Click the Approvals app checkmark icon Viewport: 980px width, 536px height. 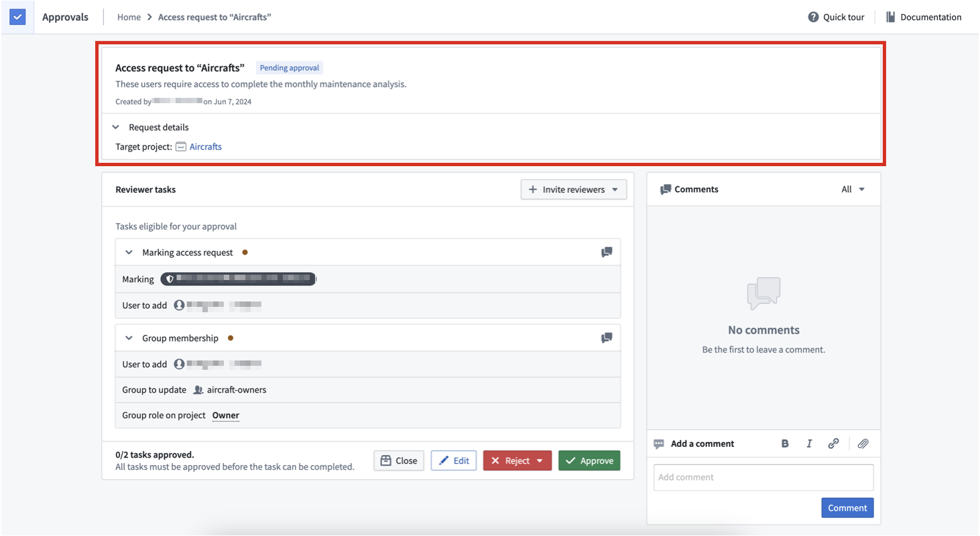(x=17, y=17)
